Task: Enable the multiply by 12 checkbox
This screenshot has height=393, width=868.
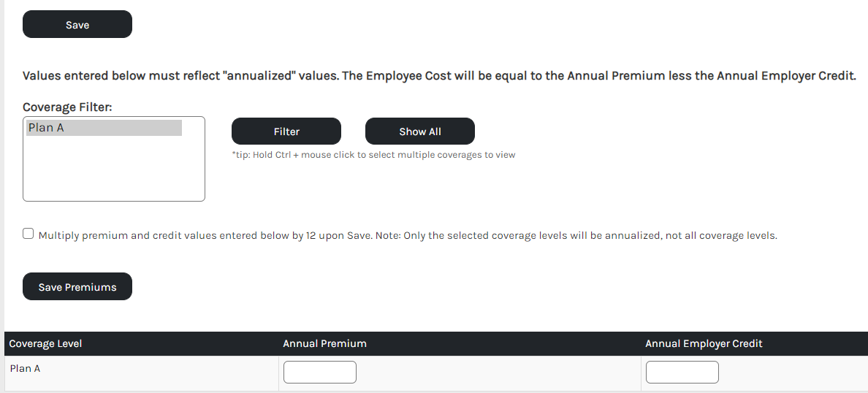Action: [28, 234]
